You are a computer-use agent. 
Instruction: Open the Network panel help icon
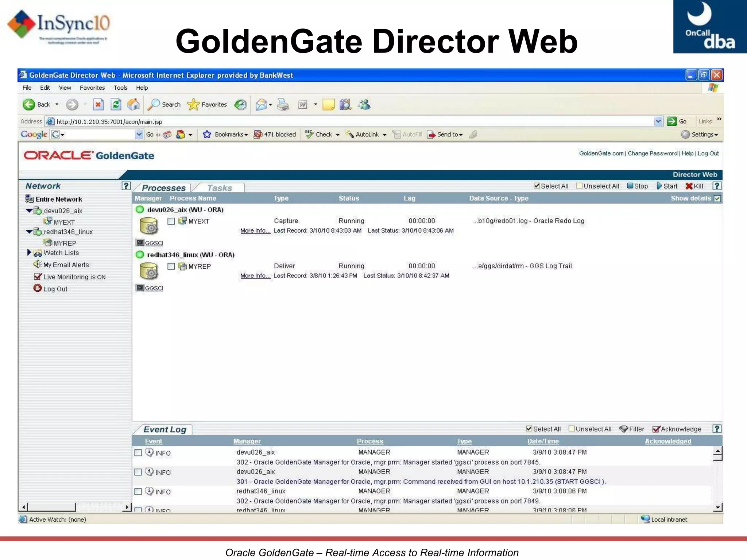126,186
